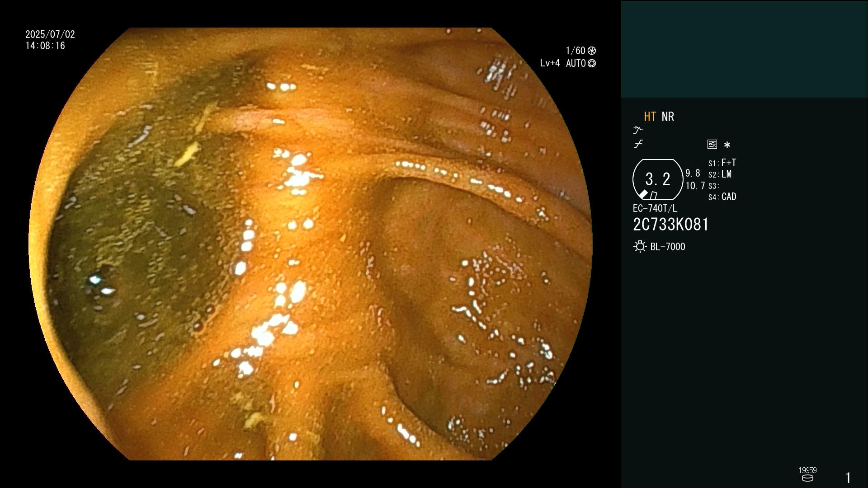
Task: Click the 1/60 shutter speed readout
Action: [x=576, y=51]
